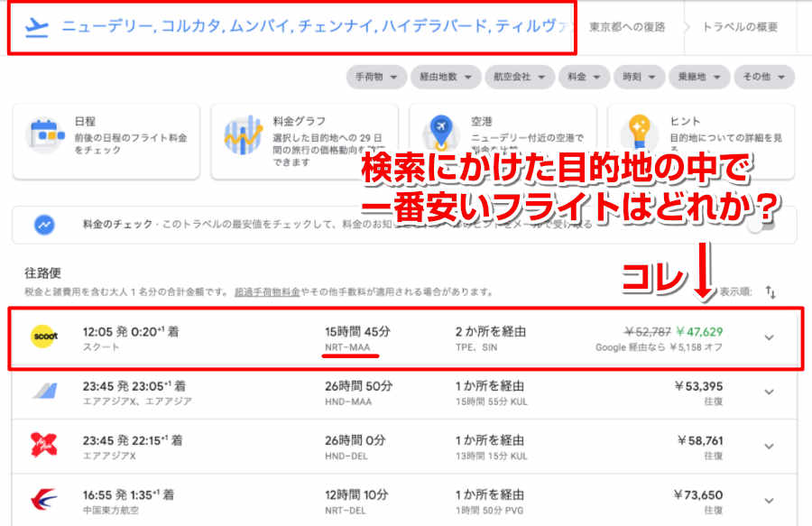Image resolution: width=812 pixels, height=526 pixels.
Task: Select the 東京都への復路 return step
Action: [x=627, y=27]
